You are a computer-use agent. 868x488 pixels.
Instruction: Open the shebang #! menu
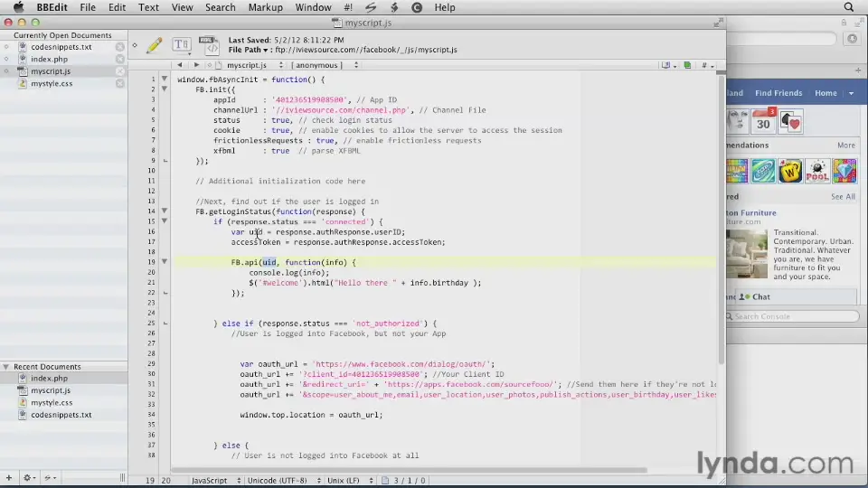click(x=348, y=7)
